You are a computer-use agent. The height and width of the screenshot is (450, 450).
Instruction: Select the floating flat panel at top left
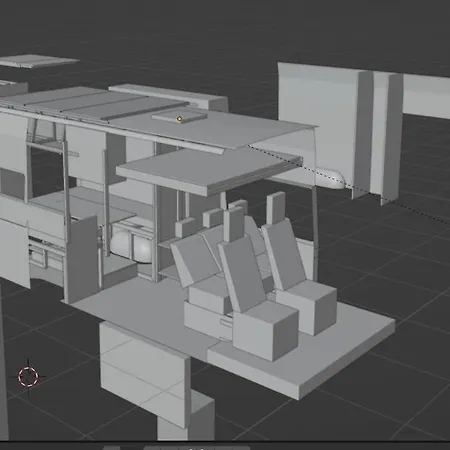coord(37,61)
